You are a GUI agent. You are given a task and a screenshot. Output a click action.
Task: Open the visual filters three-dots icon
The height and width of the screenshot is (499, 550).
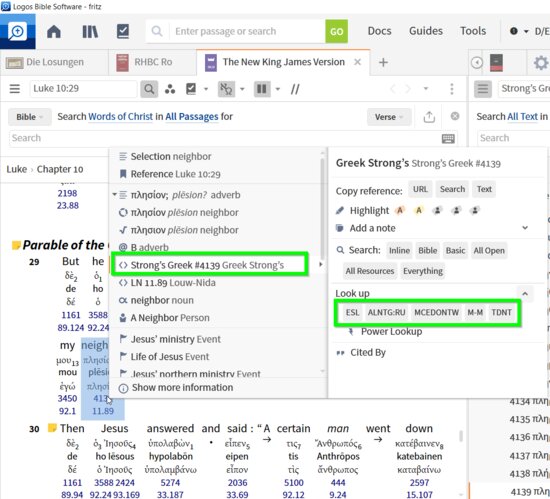pyautogui.click(x=170, y=89)
